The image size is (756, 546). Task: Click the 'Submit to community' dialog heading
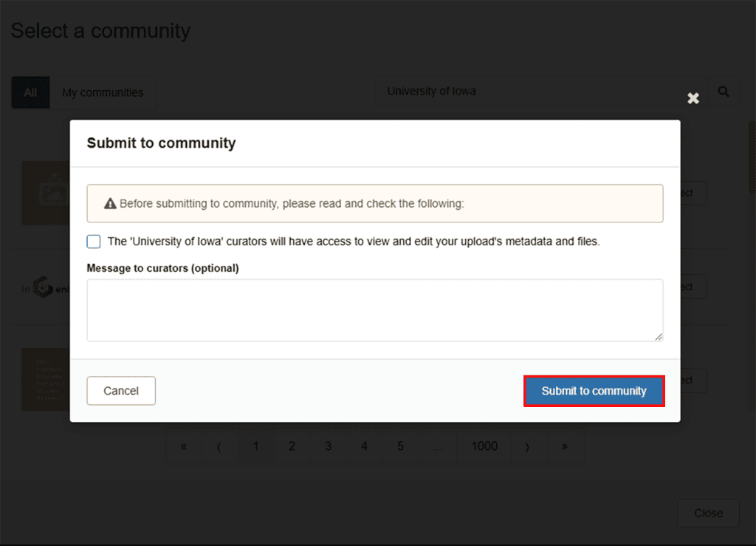click(161, 143)
